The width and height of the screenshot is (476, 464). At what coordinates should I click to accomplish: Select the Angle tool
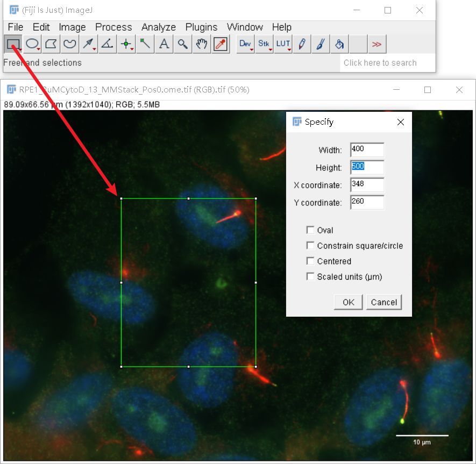pos(107,44)
